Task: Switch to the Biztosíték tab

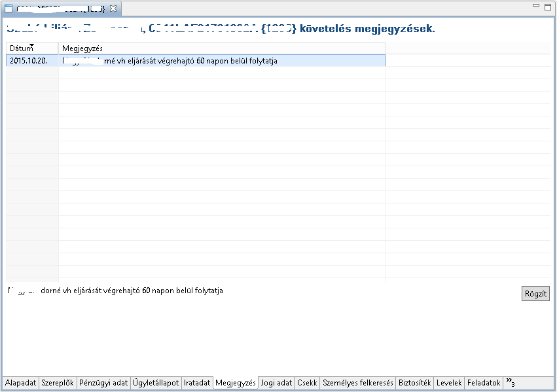Action: pos(415,383)
